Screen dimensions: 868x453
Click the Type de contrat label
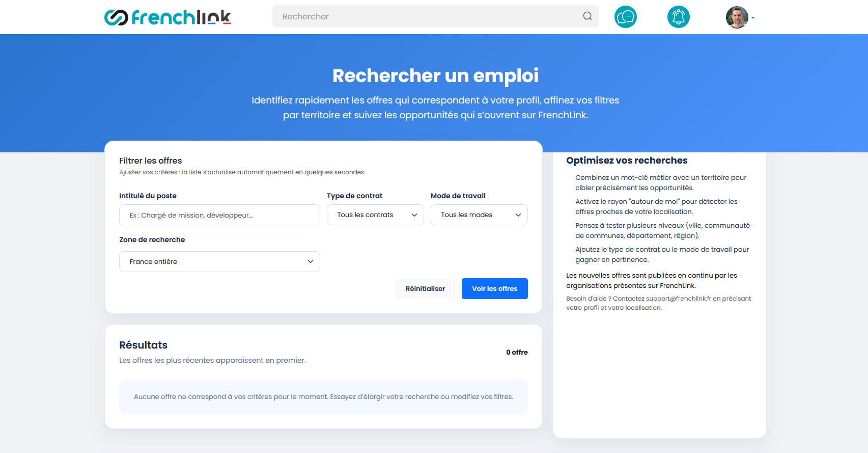click(x=354, y=196)
